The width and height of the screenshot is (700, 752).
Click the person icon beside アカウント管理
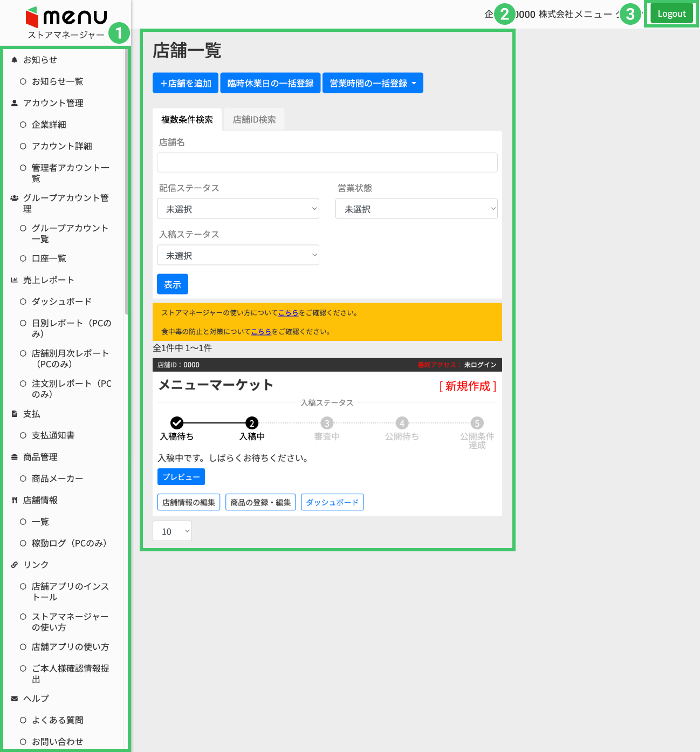pyautogui.click(x=15, y=103)
